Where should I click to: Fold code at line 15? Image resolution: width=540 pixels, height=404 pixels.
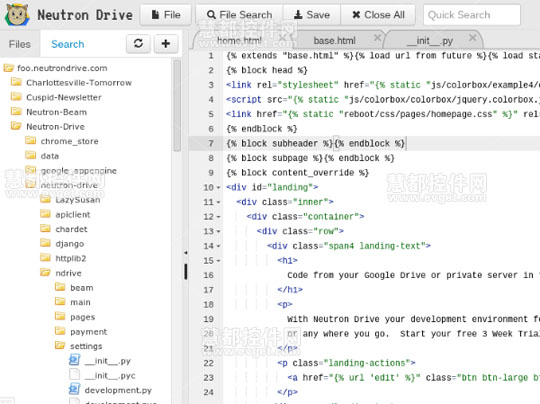[218, 261]
